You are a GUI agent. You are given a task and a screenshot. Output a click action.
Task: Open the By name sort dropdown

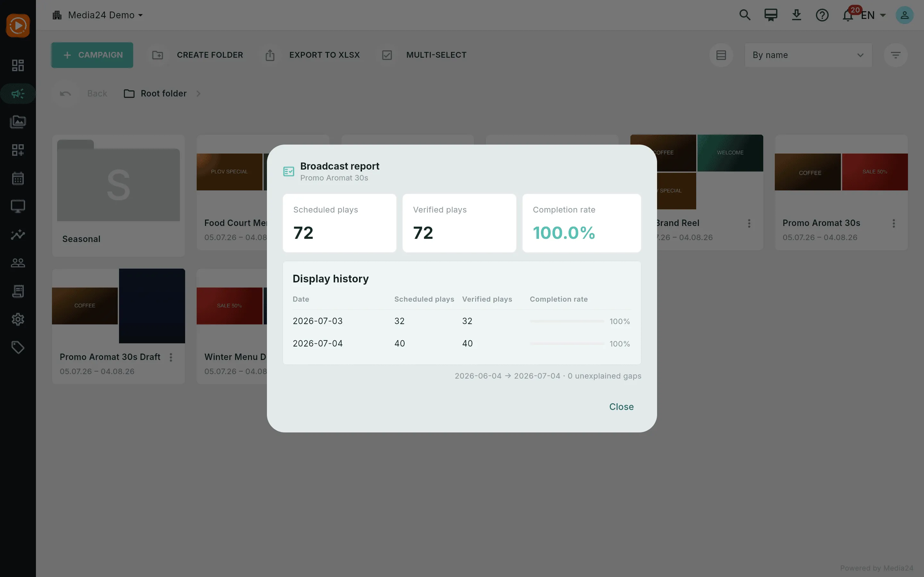(x=808, y=55)
